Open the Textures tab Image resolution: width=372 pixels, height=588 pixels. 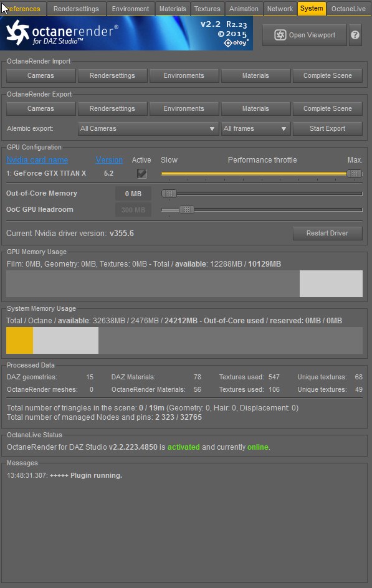(x=207, y=9)
